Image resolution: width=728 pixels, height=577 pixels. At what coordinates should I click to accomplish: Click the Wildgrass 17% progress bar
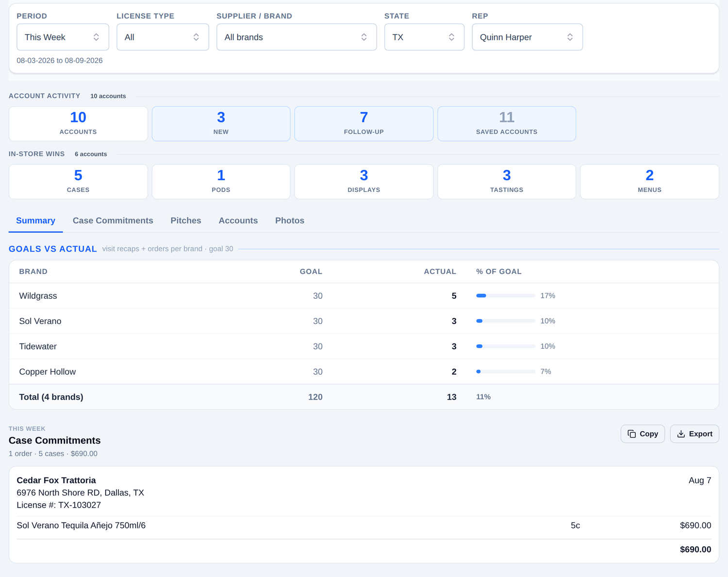click(506, 296)
